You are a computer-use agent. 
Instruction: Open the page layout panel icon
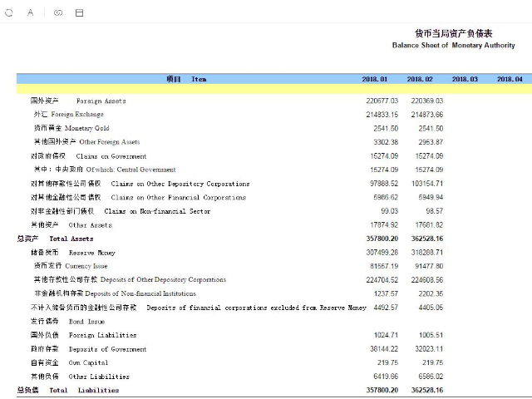click(x=79, y=13)
